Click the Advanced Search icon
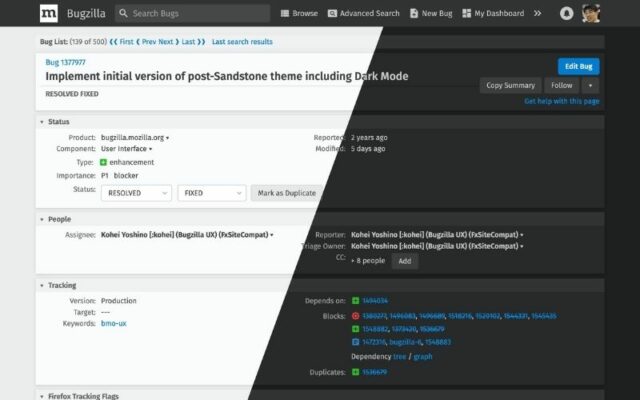Image resolution: width=640 pixels, height=400 pixels. pos(332,13)
